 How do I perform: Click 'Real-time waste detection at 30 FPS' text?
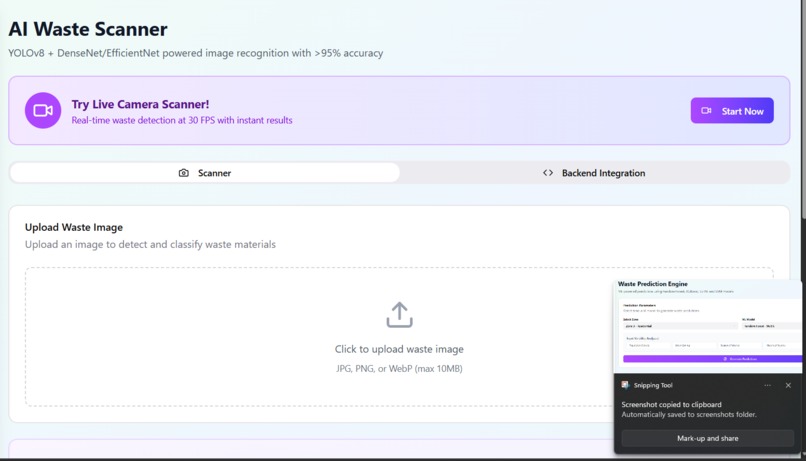pyautogui.click(x=143, y=120)
